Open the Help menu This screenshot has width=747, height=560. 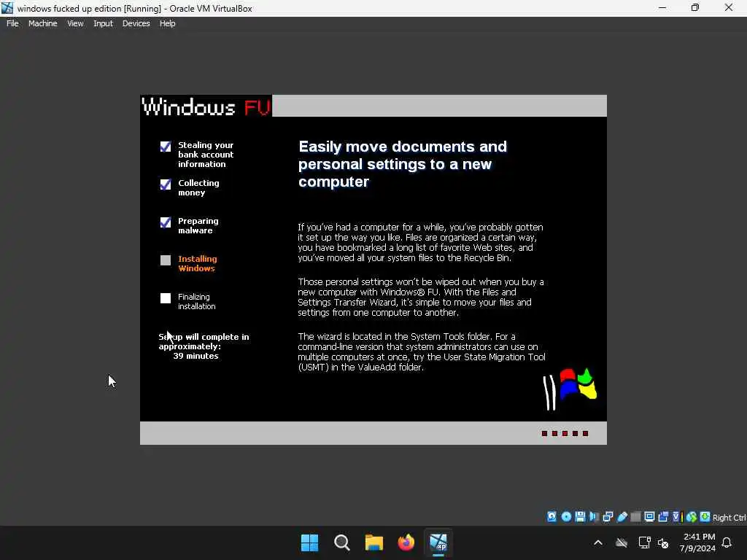(167, 23)
